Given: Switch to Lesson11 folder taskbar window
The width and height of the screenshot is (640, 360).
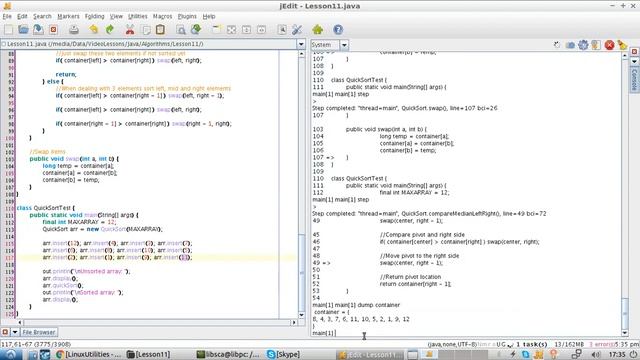Looking at the screenshot, I should click(x=149, y=354).
